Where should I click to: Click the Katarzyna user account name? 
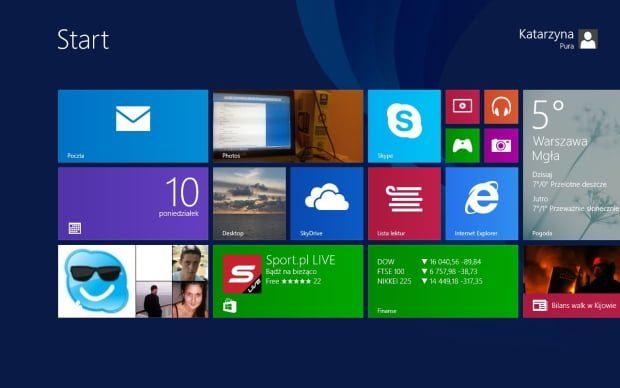tap(546, 34)
